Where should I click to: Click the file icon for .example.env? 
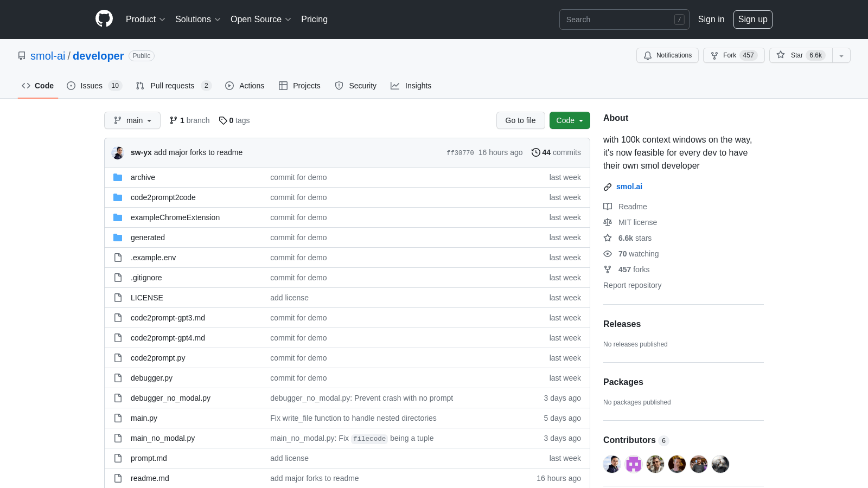click(118, 258)
